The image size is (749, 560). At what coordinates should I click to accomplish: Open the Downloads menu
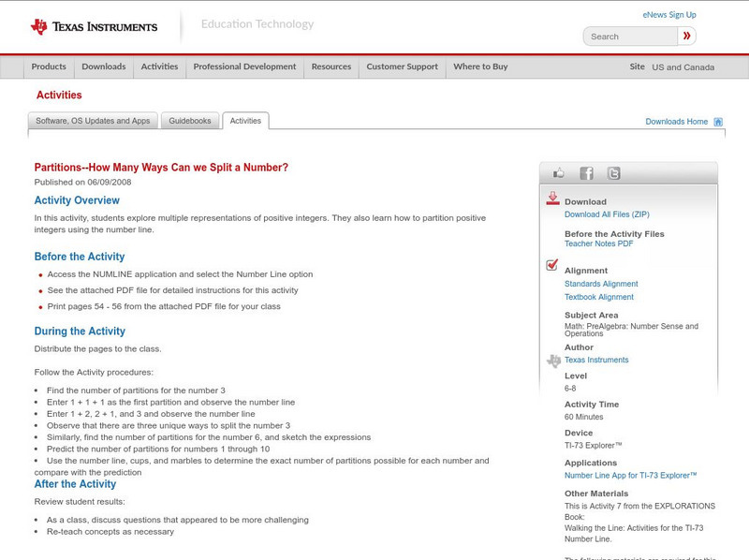pyautogui.click(x=104, y=66)
